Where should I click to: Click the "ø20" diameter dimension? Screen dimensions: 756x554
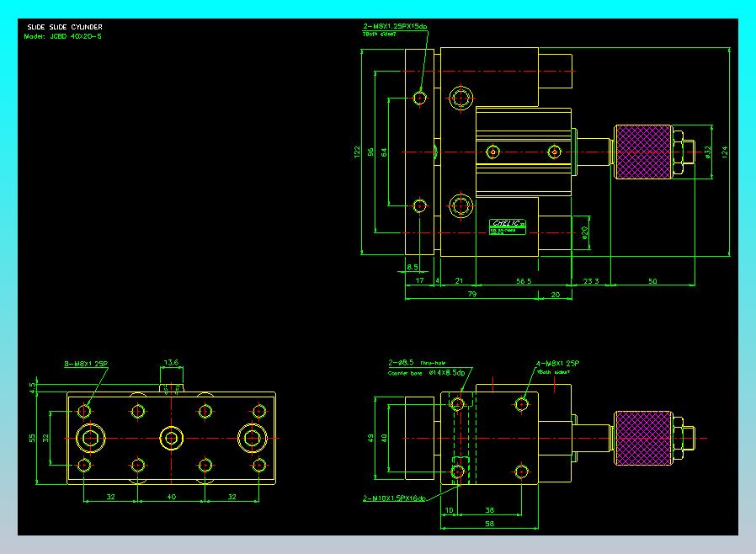584,233
